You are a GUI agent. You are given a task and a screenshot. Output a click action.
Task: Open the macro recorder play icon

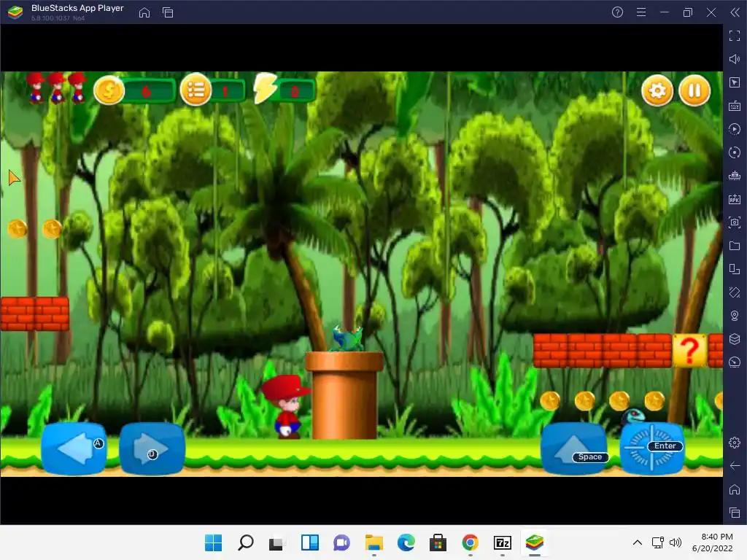coord(735,129)
